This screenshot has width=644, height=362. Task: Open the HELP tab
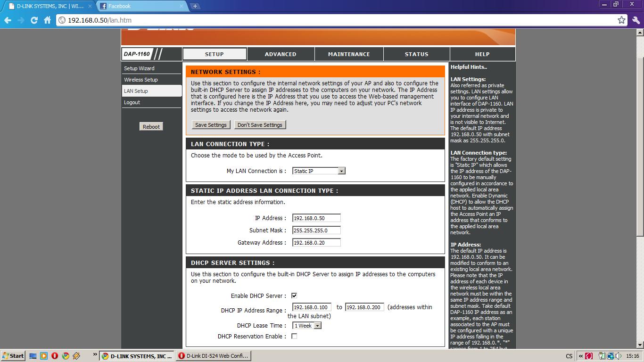point(482,54)
